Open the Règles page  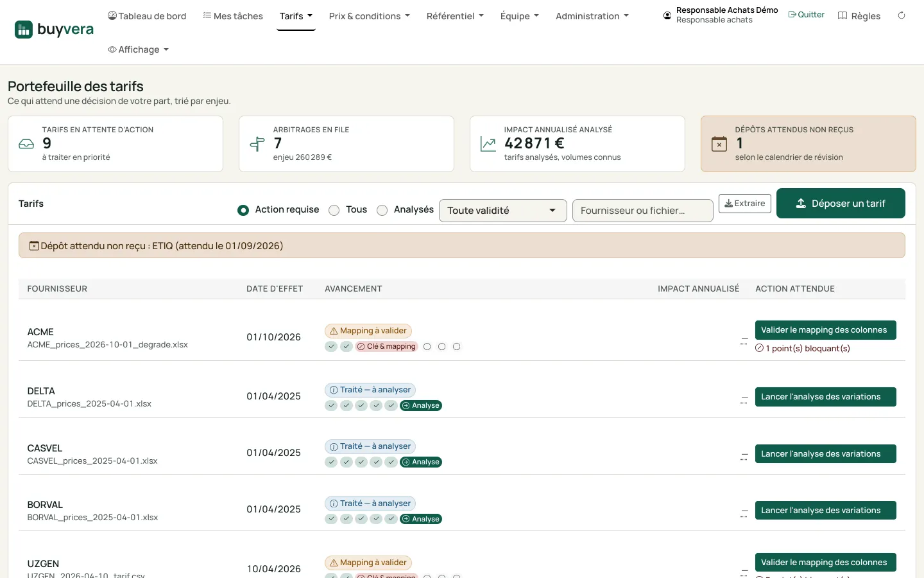(x=859, y=16)
